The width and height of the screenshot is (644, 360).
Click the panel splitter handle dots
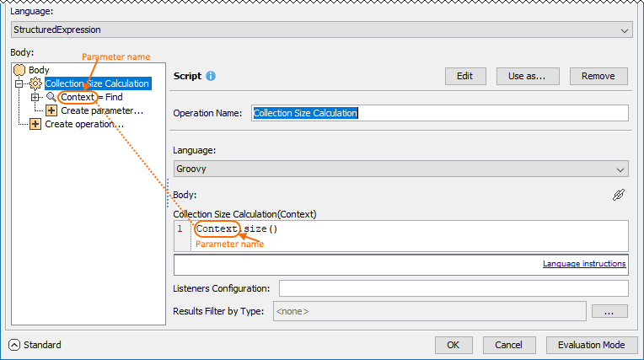(168, 193)
